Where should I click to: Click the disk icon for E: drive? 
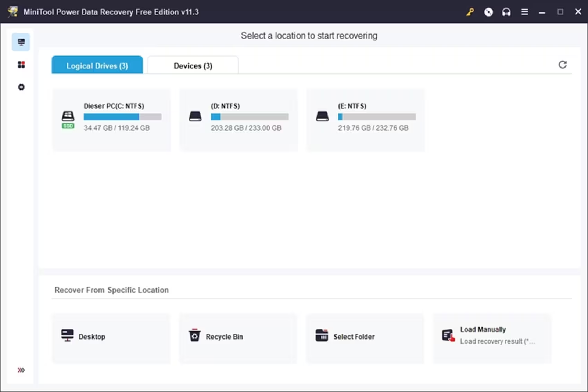tap(322, 116)
